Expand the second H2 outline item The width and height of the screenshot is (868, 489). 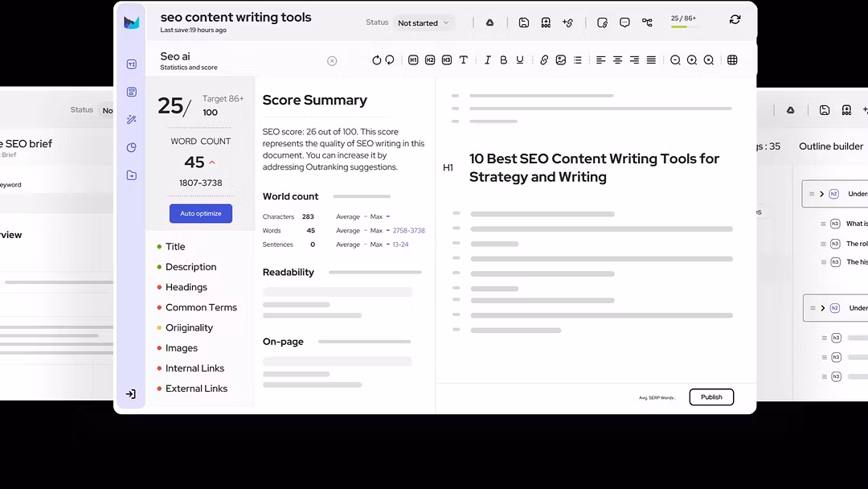[x=822, y=308]
